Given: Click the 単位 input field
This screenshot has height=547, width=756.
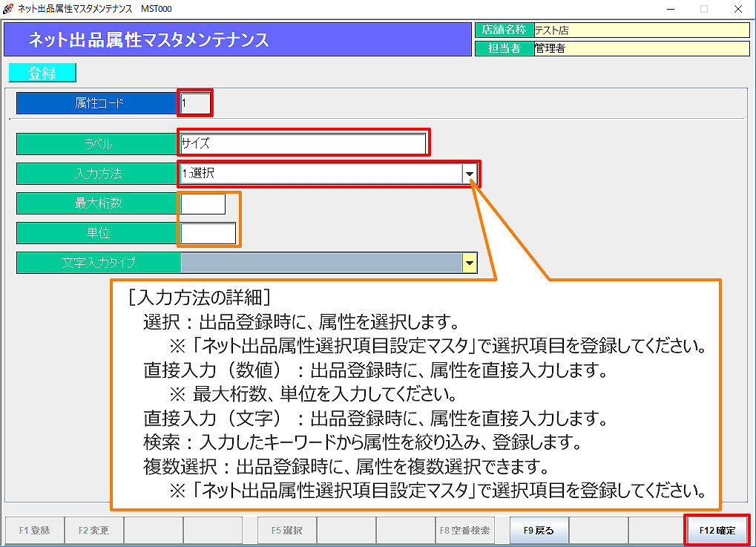Looking at the screenshot, I should (x=208, y=234).
